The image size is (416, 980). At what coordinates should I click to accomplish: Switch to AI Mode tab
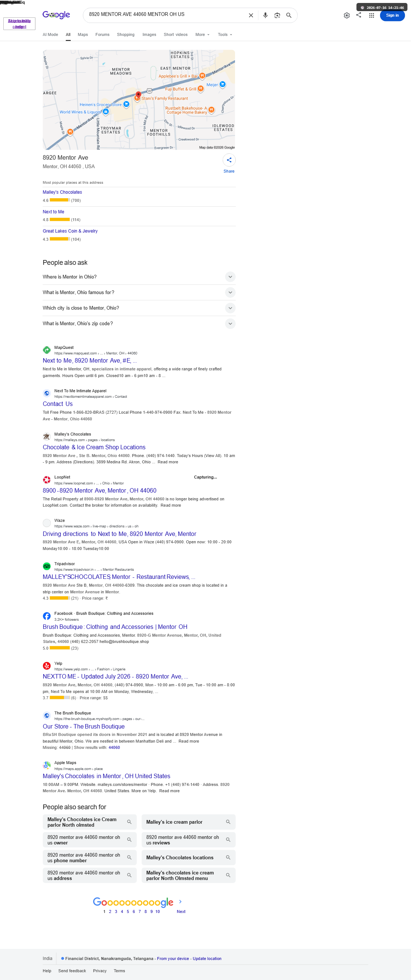tap(50, 34)
